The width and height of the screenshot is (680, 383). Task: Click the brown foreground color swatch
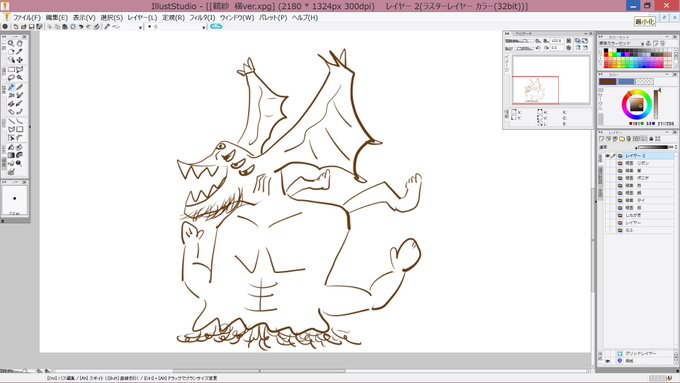608,82
